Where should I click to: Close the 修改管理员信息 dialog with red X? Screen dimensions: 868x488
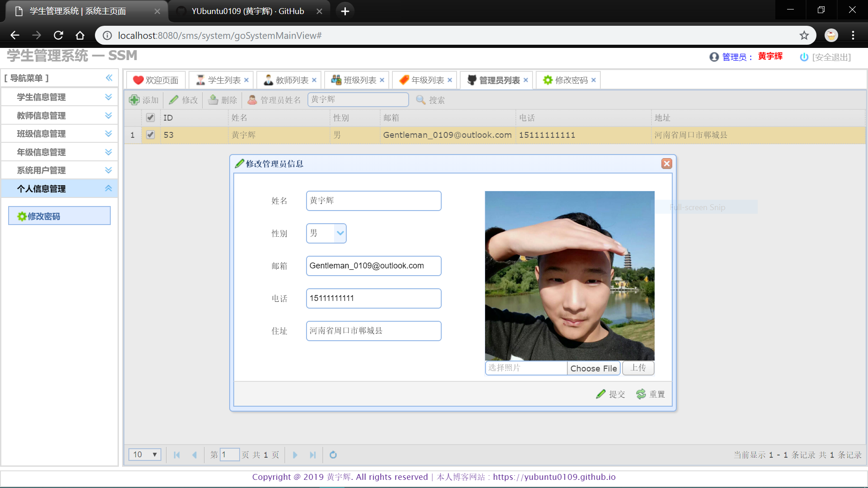[666, 164]
